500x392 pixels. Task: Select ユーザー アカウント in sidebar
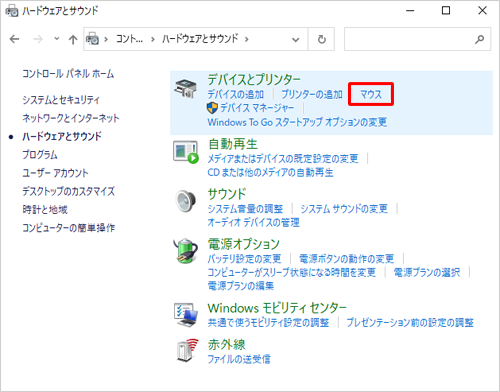click(x=55, y=173)
